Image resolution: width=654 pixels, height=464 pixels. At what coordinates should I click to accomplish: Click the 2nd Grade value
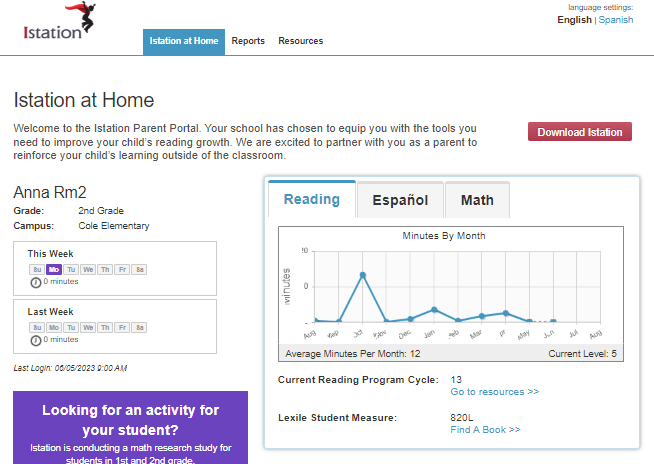pos(101,211)
